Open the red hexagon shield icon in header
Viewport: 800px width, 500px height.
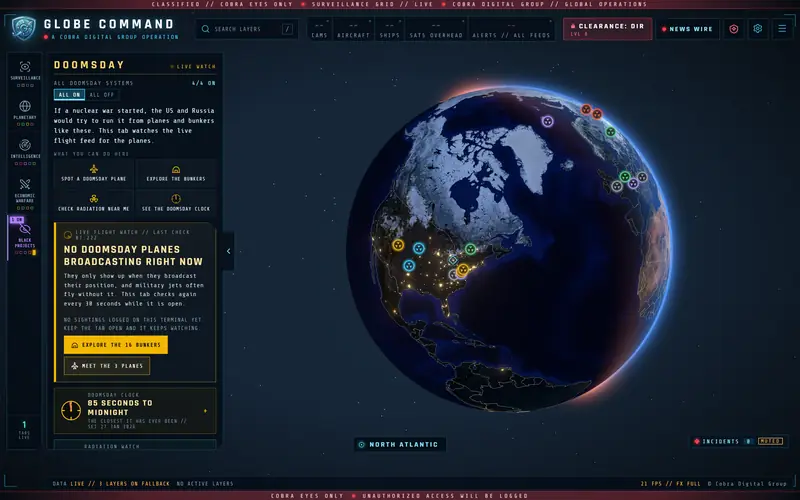click(734, 29)
